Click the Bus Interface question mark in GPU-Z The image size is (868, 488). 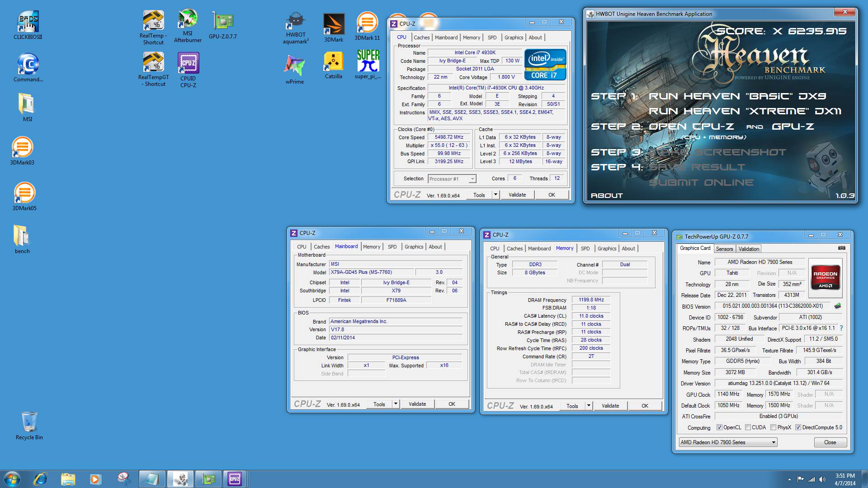(841, 328)
